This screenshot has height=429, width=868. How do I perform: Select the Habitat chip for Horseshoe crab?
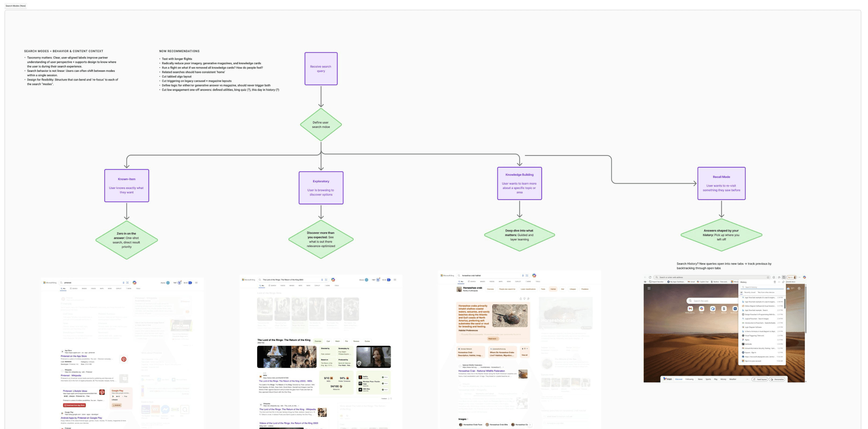[x=553, y=289]
